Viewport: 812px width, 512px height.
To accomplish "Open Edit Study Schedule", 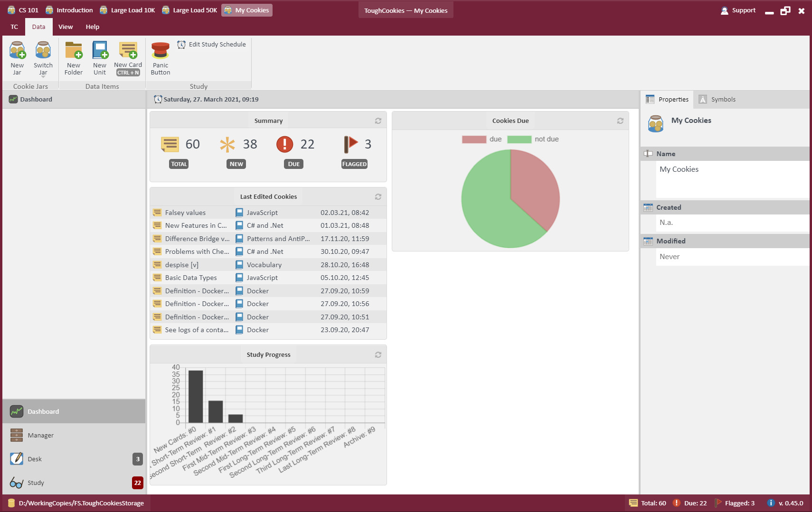I will coord(212,44).
